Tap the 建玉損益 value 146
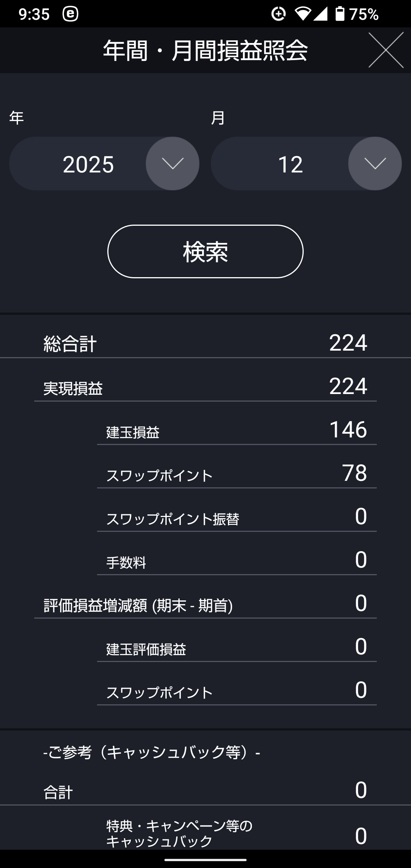Image resolution: width=411 pixels, height=868 pixels. tap(348, 430)
